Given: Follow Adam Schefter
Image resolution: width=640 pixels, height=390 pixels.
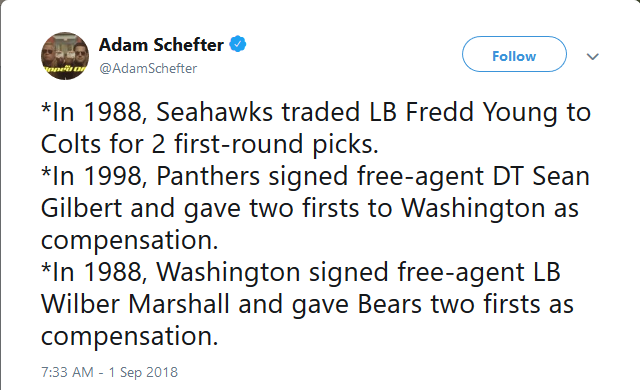Looking at the screenshot, I should (x=514, y=54).
